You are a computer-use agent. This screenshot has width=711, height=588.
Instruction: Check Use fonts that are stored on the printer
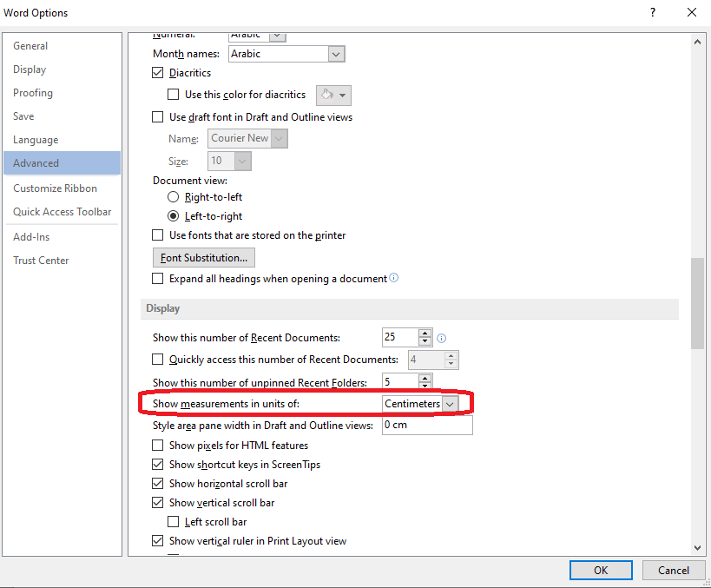(x=157, y=235)
